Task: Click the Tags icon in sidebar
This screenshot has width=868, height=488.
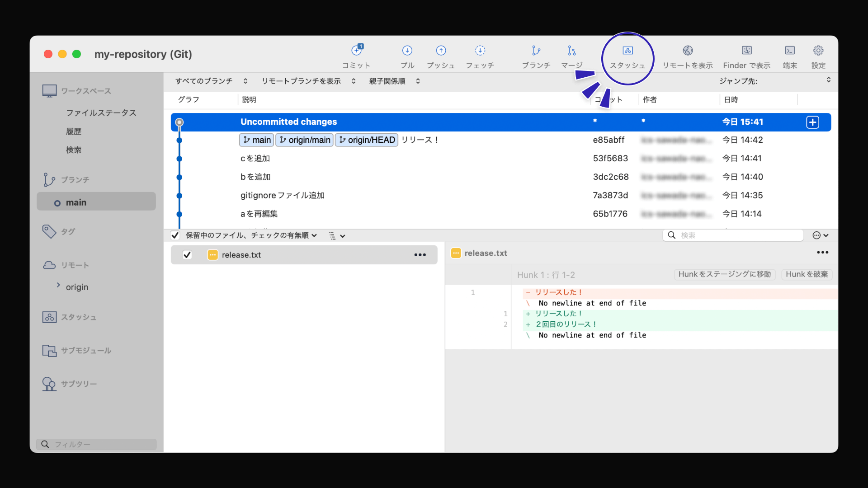Action: point(49,231)
